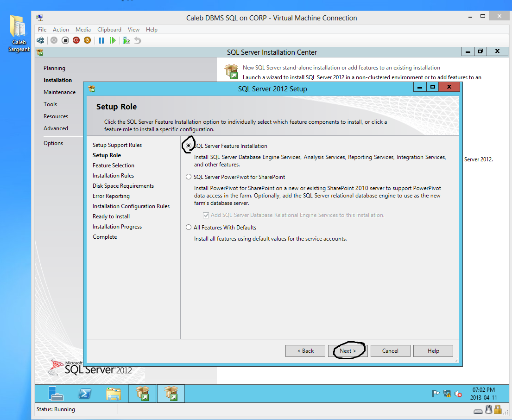Open Planning in Installation Center
Image resolution: width=512 pixels, height=420 pixels.
pos(54,68)
